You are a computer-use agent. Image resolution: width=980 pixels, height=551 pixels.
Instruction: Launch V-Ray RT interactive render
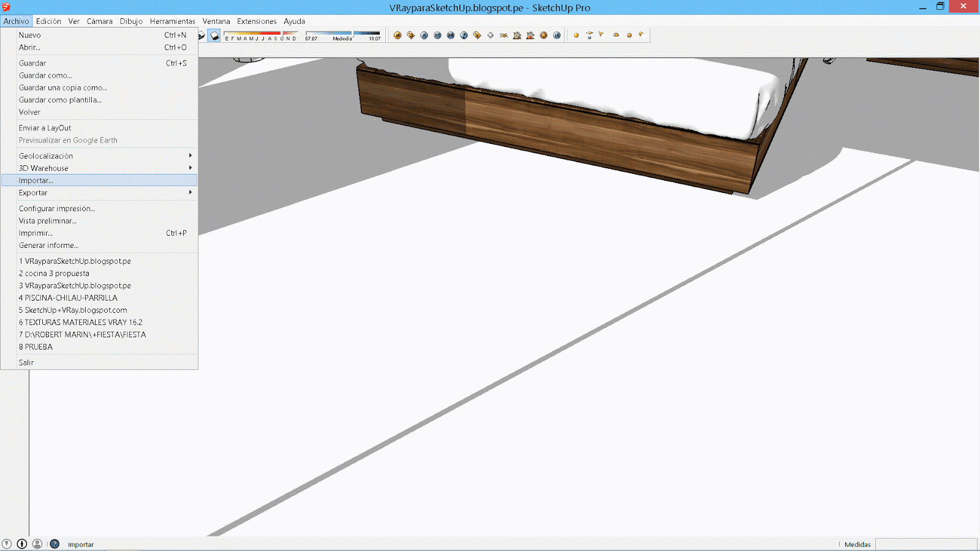click(438, 35)
